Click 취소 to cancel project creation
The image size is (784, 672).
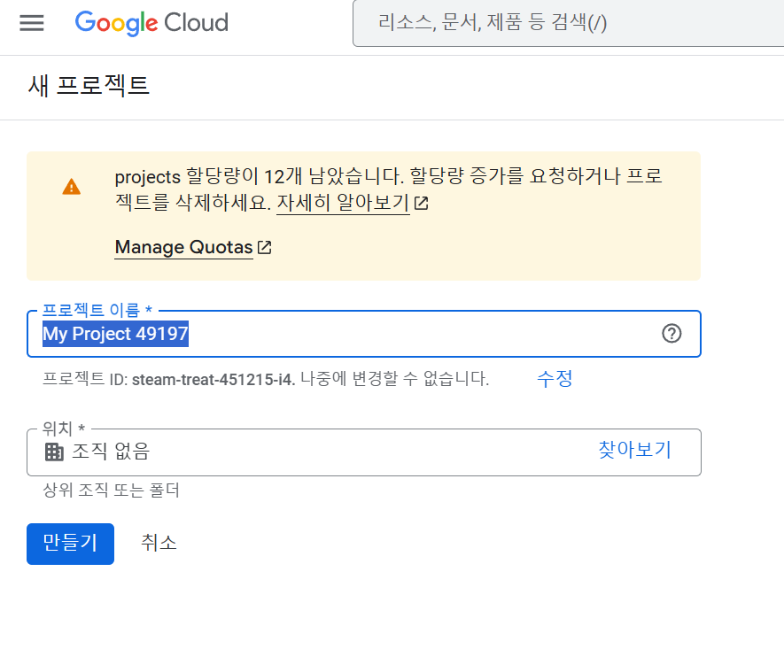click(x=159, y=543)
